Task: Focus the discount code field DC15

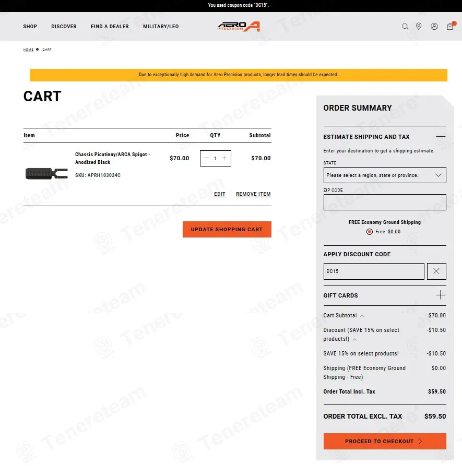Action: click(374, 271)
